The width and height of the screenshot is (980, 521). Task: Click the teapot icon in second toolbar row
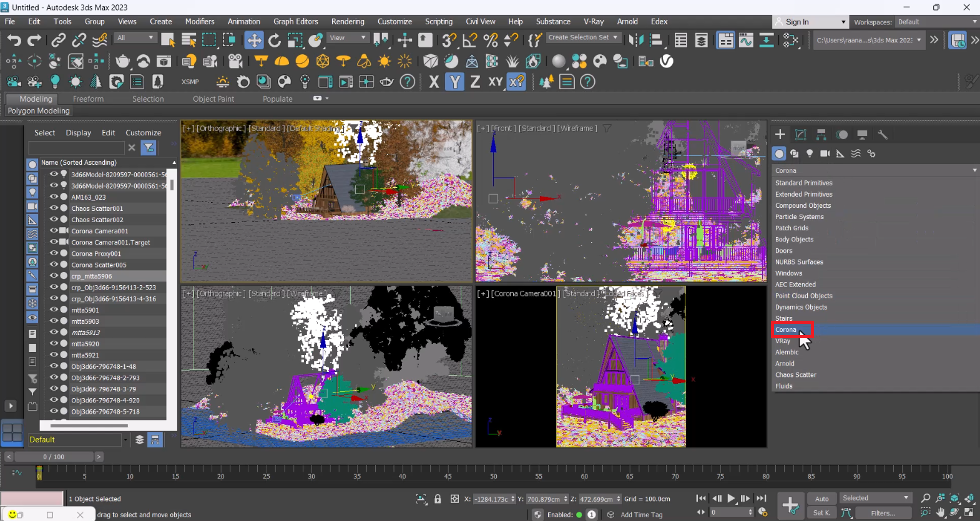123,61
